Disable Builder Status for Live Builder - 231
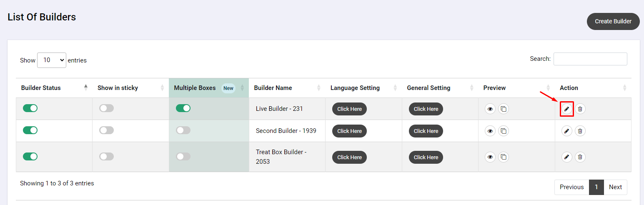This screenshot has height=205, width=644. pos(30,108)
